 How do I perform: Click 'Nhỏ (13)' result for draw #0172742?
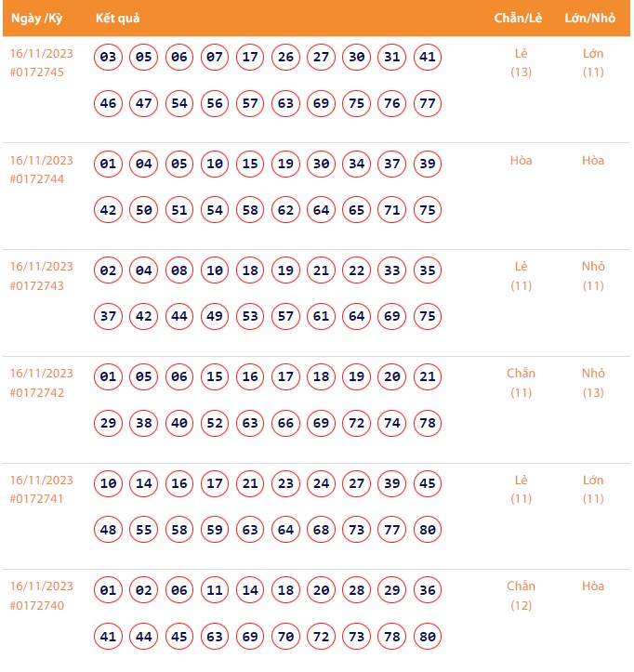tap(593, 382)
